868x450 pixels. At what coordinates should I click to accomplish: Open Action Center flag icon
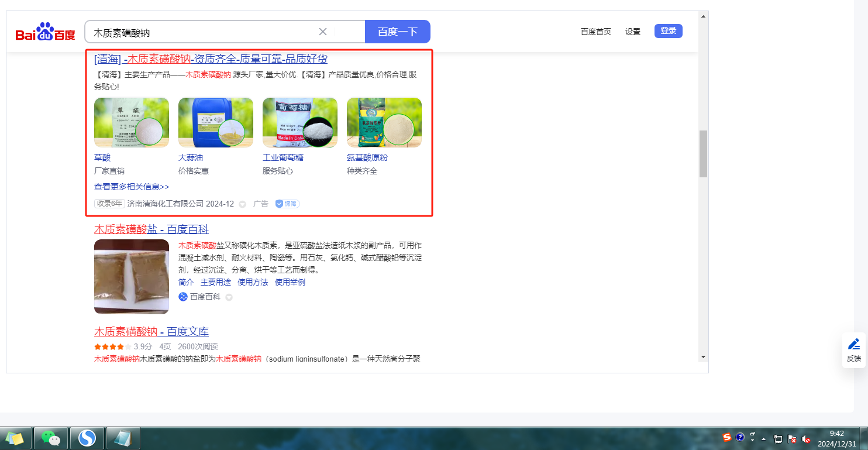pos(793,438)
